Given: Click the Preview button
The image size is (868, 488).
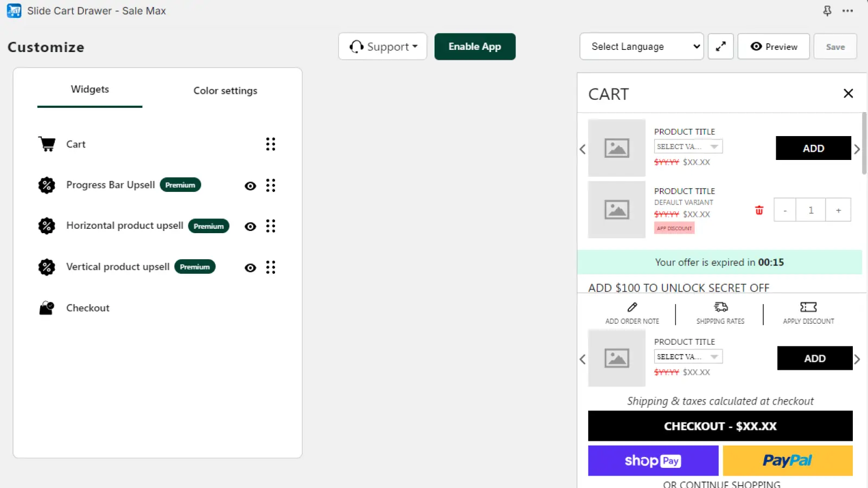Looking at the screenshot, I should pyautogui.click(x=774, y=47).
